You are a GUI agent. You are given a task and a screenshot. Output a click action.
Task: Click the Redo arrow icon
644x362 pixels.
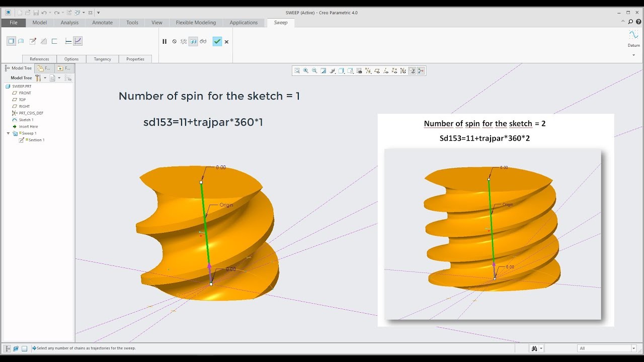[x=56, y=13]
